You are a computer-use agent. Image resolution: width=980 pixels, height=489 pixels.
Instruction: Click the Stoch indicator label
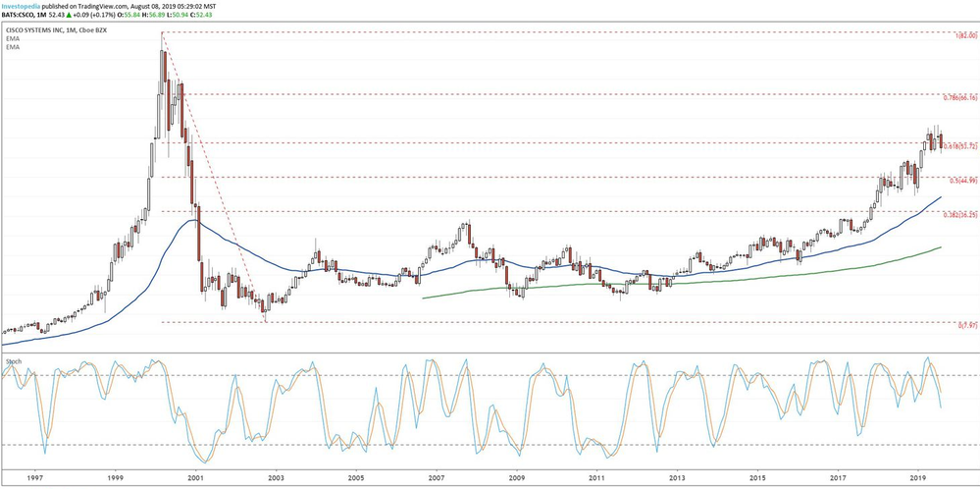(x=14, y=361)
